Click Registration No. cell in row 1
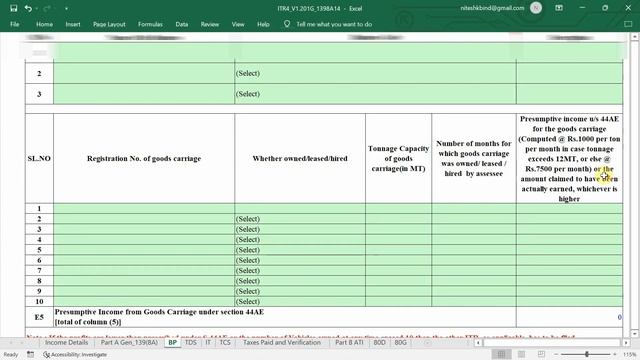640x360 pixels. 144,209
